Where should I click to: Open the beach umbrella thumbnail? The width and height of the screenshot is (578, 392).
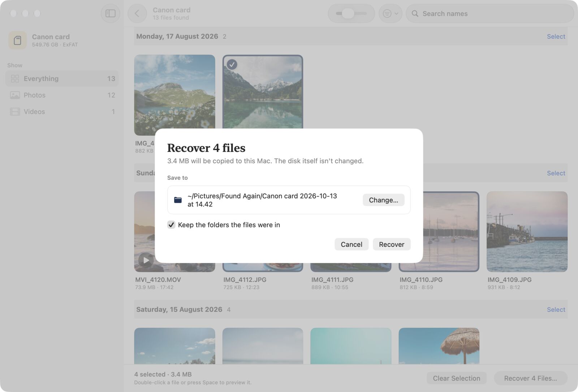point(439,346)
